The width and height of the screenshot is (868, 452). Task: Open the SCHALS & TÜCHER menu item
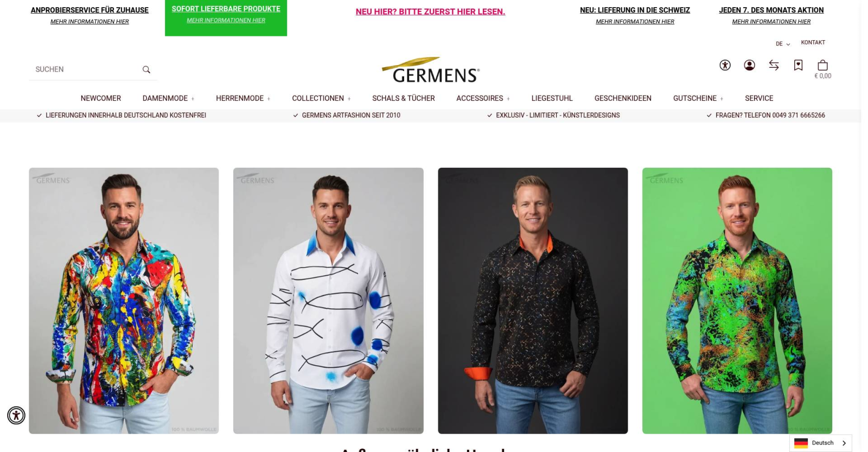point(403,98)
